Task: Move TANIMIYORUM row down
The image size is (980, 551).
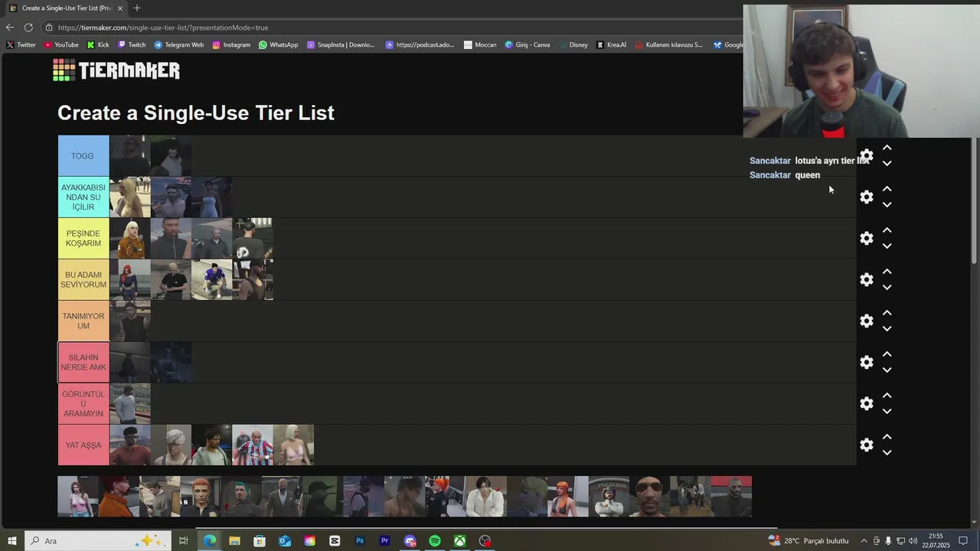Action: tap(887, 329)
